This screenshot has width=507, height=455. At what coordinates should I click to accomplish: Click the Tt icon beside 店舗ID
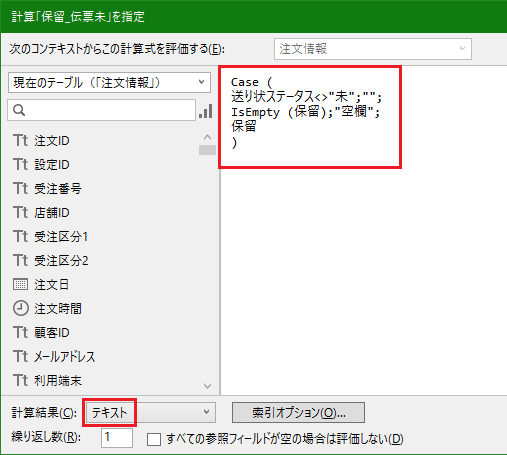[x=21, y=212]
